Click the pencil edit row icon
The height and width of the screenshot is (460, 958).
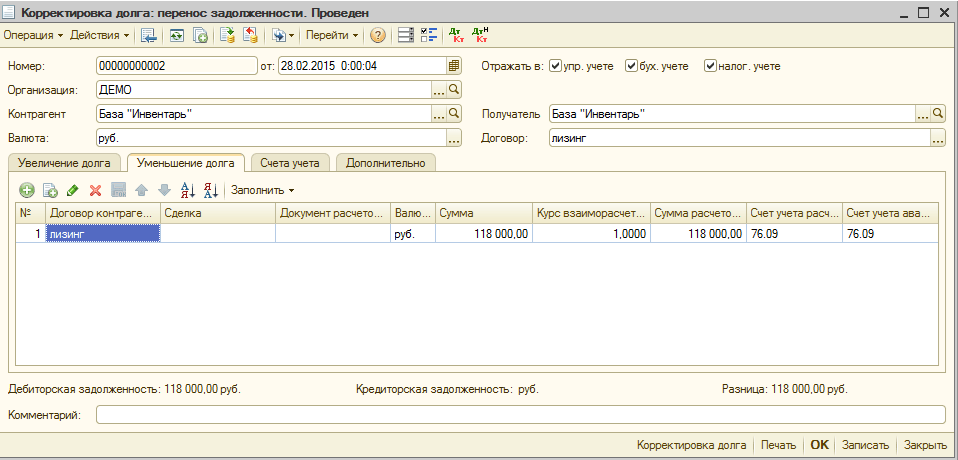point(73,189)
